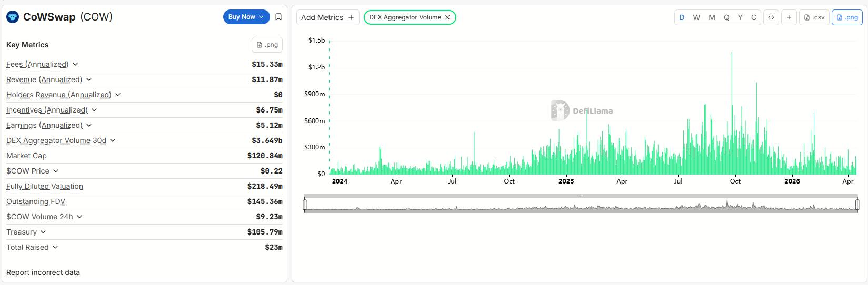The height and width of the screenshot is (285, 868).
Task: Expand the Treasury breakdown
Action: coord(43,232)
